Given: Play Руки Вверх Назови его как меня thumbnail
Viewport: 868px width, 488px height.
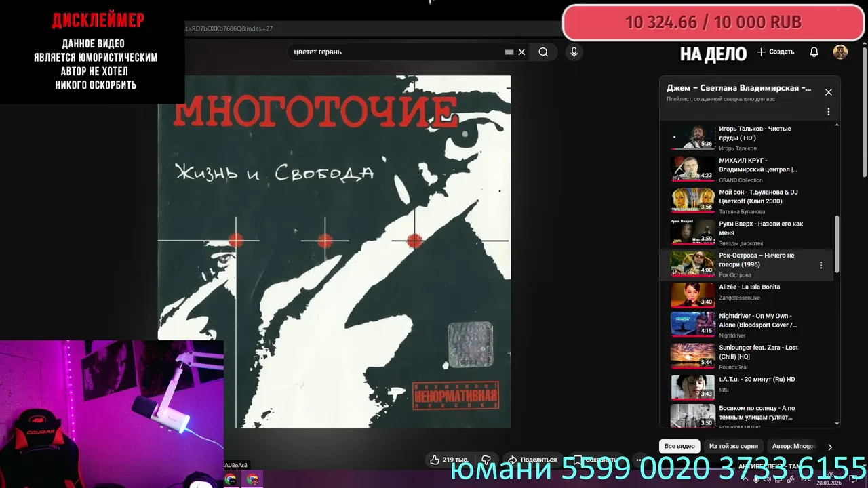Looking at the screenshot, I should (692, 232).
